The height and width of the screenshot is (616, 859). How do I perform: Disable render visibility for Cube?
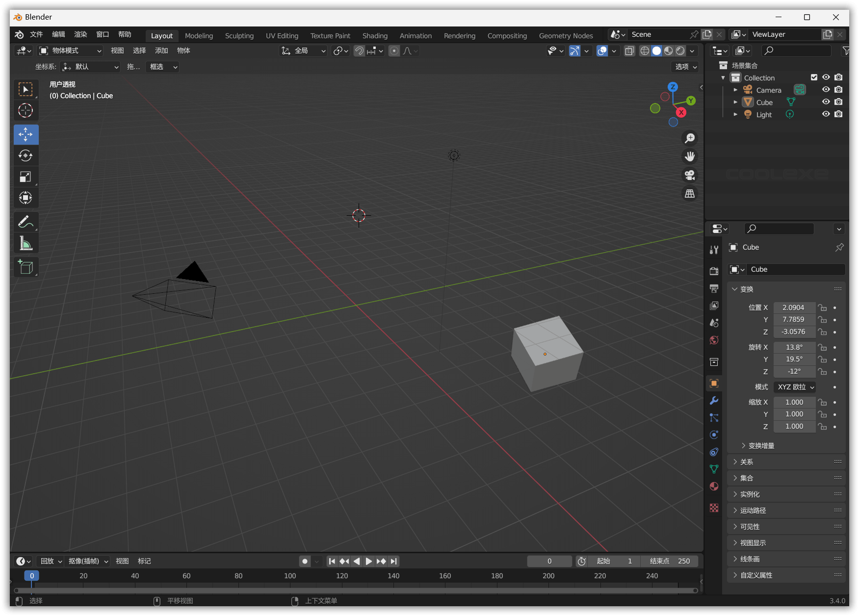click(x=838, y=102)
